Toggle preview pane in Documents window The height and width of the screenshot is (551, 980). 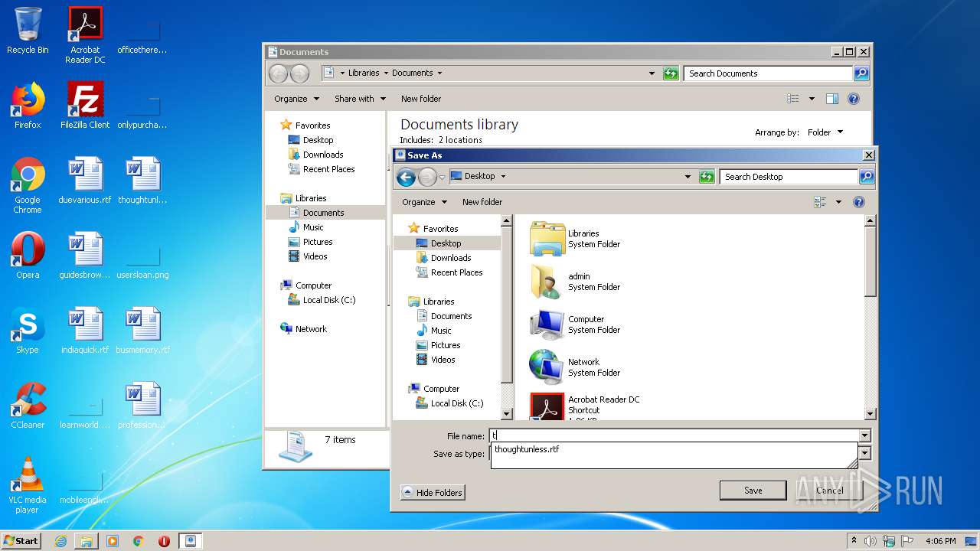click(832, 99)
